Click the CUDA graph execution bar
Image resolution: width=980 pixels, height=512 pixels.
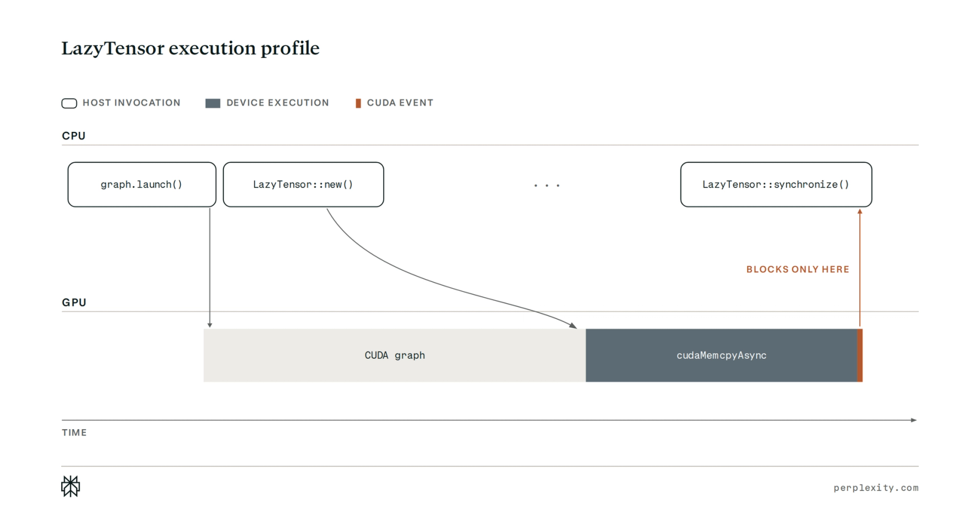(x=394, y=356)
